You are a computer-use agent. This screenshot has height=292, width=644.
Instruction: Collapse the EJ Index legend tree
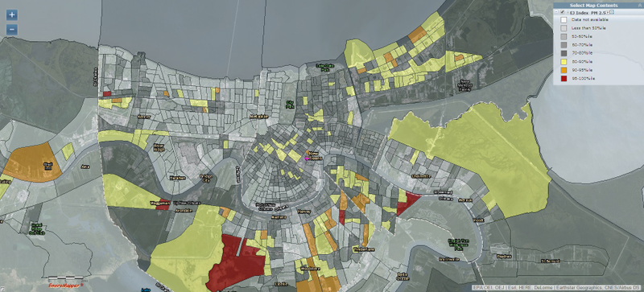556,12
